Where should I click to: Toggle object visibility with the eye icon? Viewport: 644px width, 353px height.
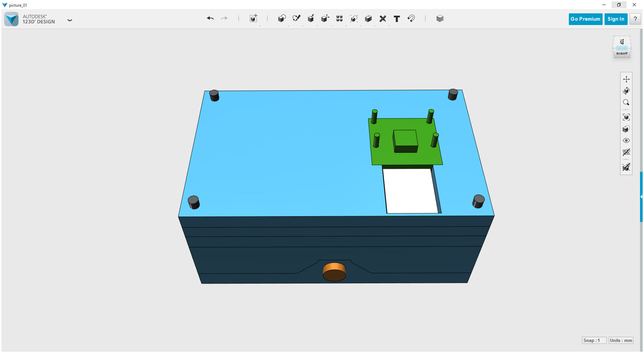[627, 140]
